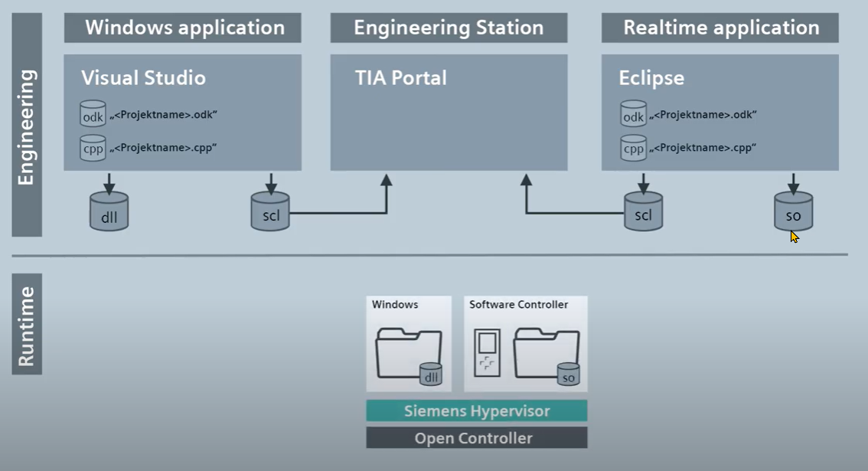Click the Visual Studio title
The height and width of the screenshot is (471, 868).
click(x=143, y=77)
